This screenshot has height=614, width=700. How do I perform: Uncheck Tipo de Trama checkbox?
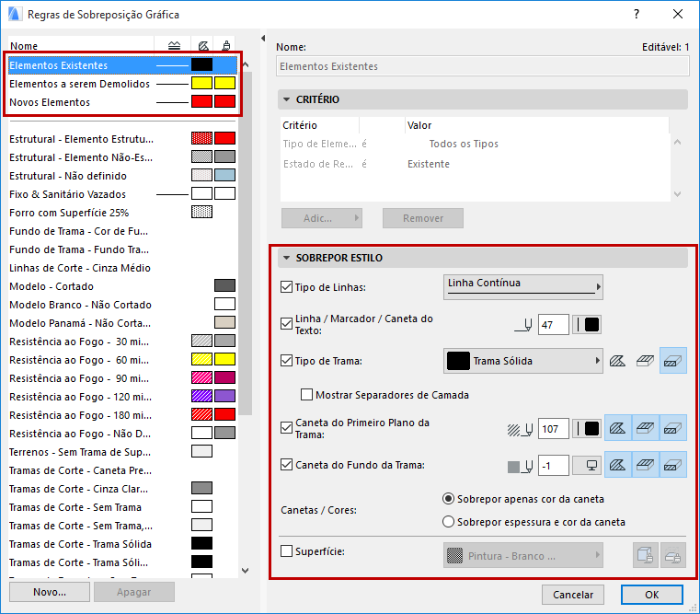(x=286, y=360)
